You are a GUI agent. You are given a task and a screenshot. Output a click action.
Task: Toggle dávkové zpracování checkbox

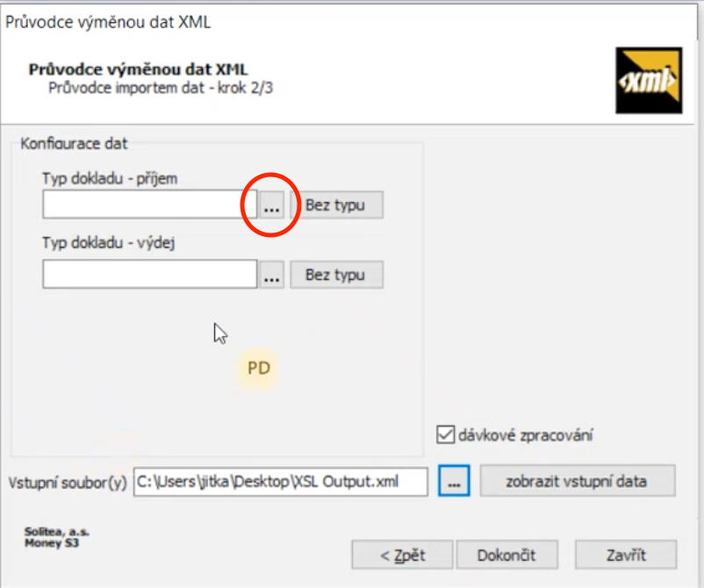[445, 435]
